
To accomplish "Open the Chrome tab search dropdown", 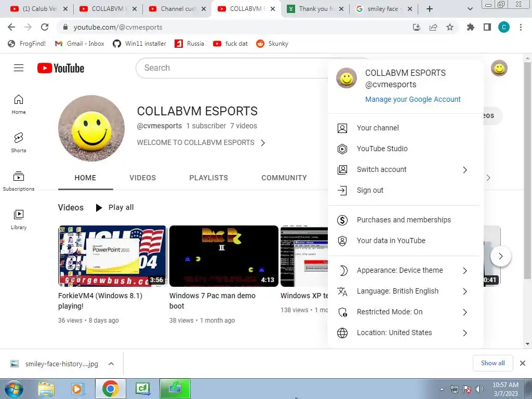I will pyautogui.click(x=470, y=9).
